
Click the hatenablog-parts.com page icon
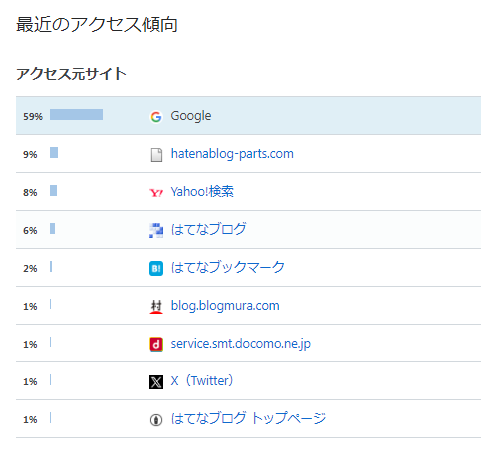(156, 155)
